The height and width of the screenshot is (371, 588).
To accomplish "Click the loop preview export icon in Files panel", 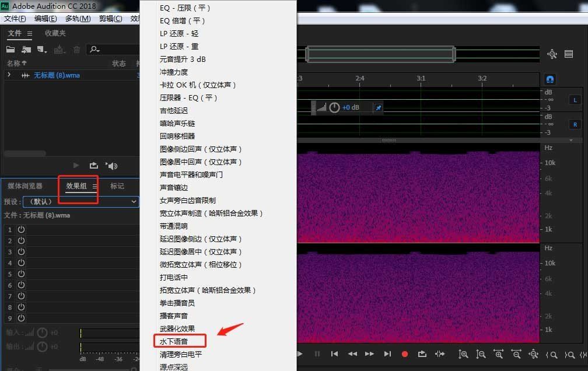I will (x=94, y=166).
